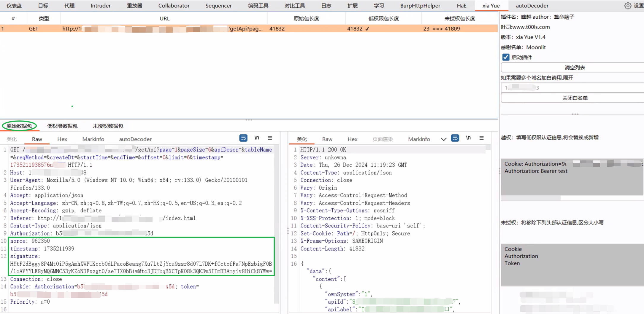Select the response 美化 tab
The width and height of the screenshot is (644, 314).
(302, 139)
